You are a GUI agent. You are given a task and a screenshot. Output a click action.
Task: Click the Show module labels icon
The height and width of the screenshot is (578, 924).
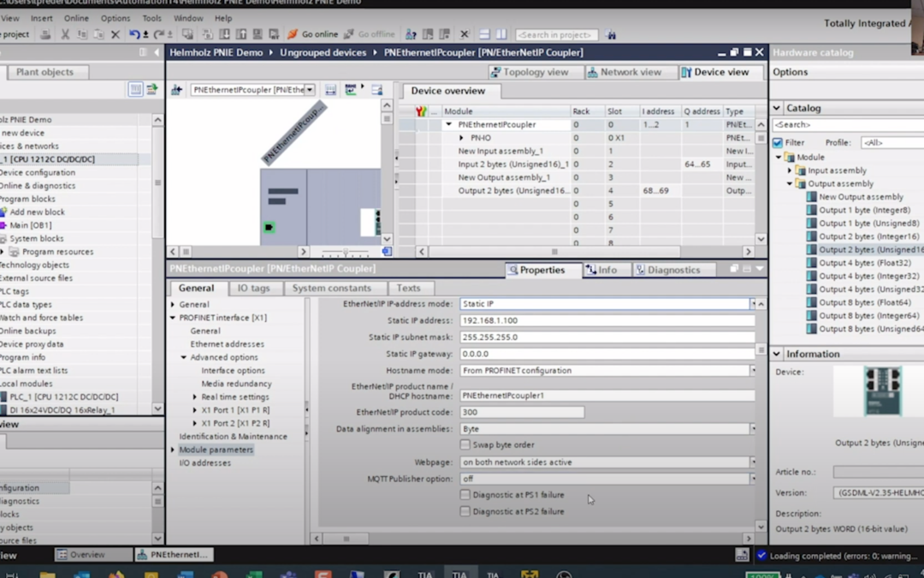click(351, 90)
